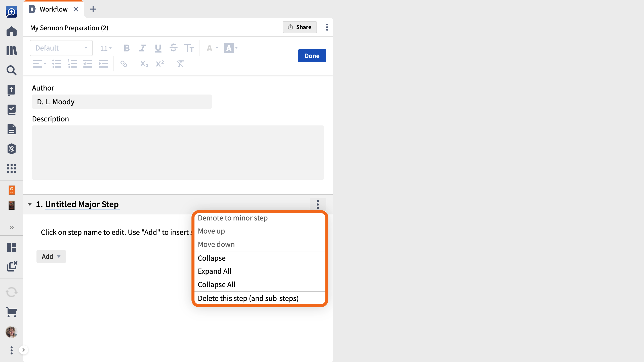644x362 pixels.
Task: Open the Documents page icon in sidebar
Action: (12, 129)
